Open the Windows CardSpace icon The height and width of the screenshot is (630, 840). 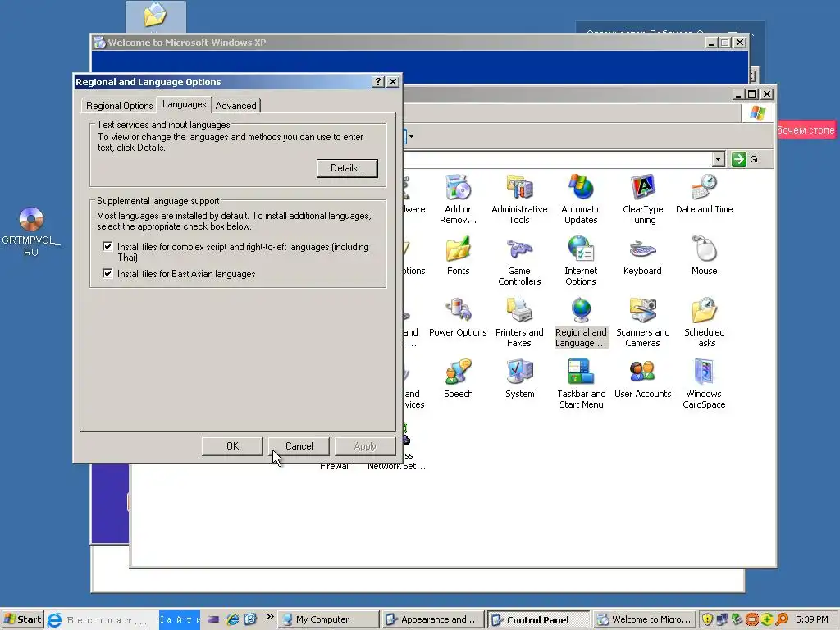704,384
